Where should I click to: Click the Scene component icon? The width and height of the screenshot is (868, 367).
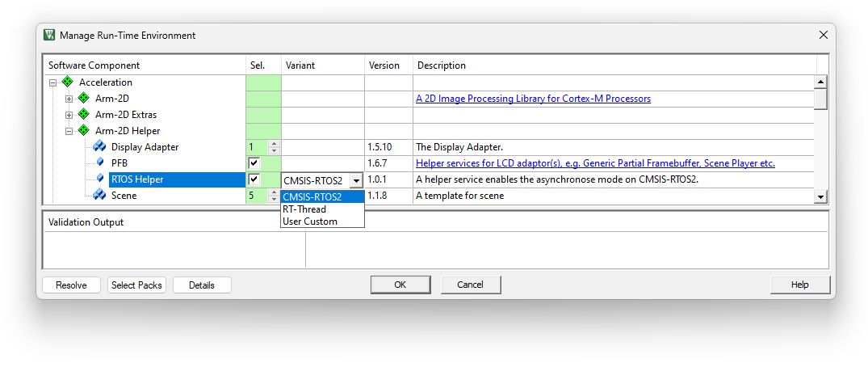pyautogui.click(x=99, y=196)
